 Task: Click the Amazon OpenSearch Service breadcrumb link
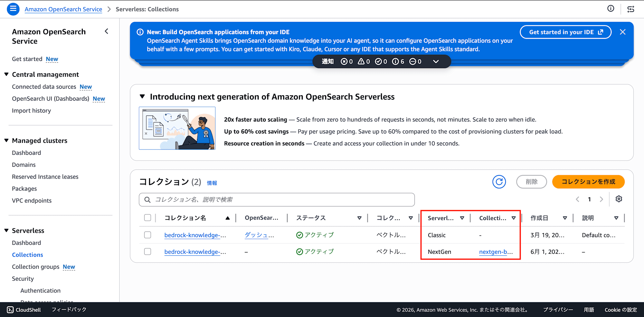tap(63, 9)
